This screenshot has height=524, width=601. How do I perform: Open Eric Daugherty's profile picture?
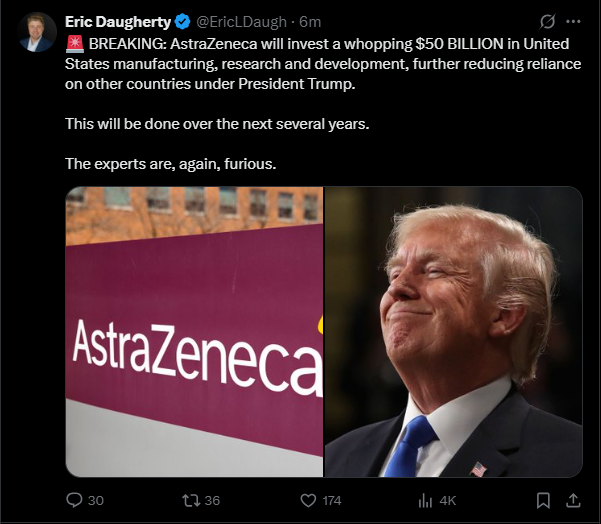pos(37,32)
